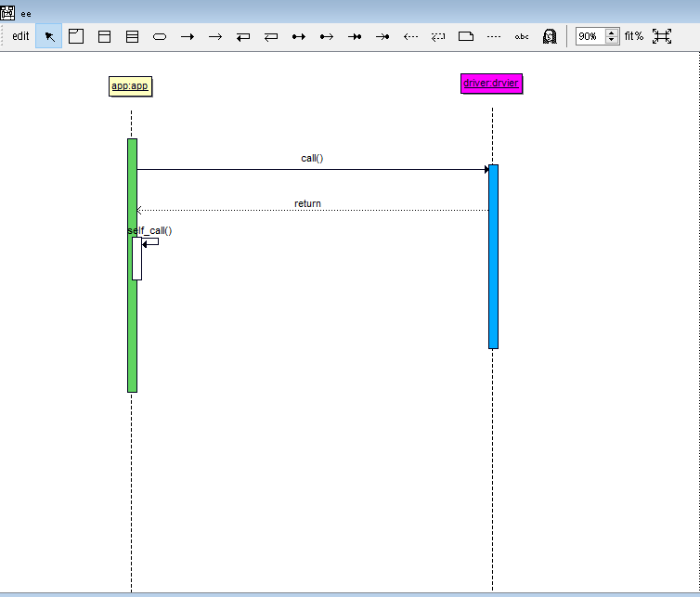Choose the dashed self return message tool
This screenshot has width=700, height=597.
click(438, 36)
